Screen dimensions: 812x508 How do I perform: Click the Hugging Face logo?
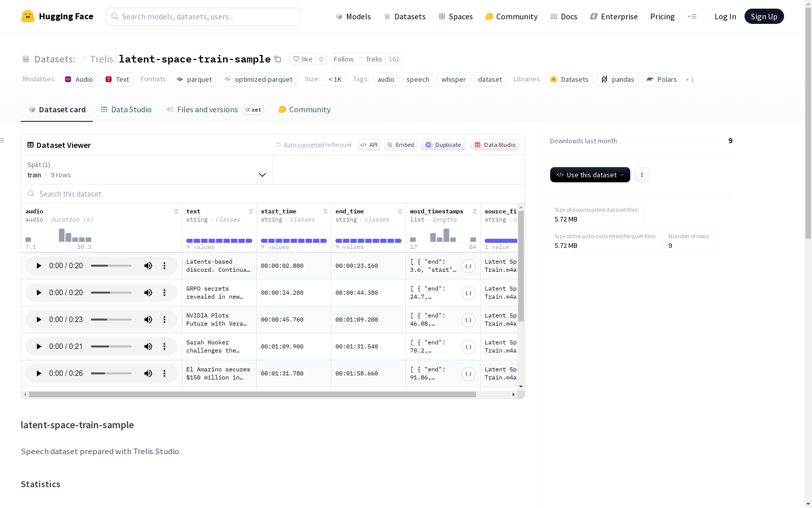(x=57, y=16)
